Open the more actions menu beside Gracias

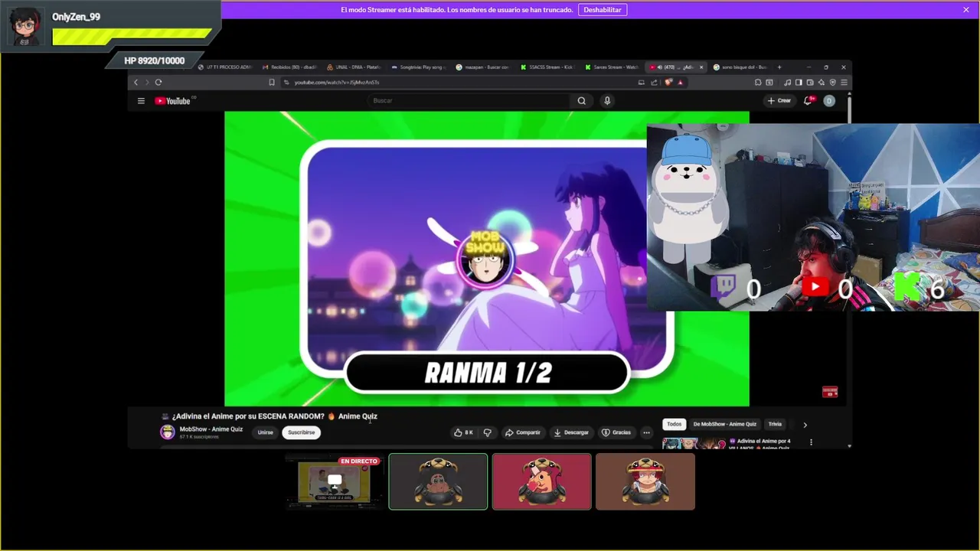click(x=646, y=432)
